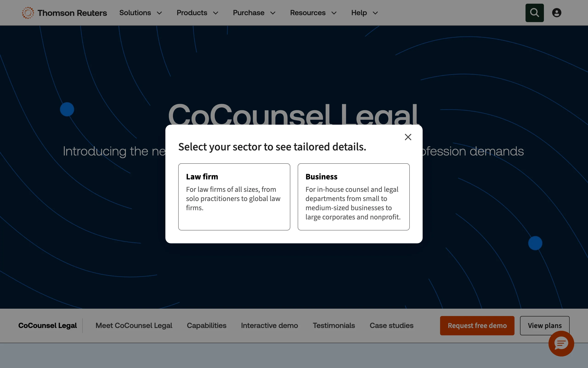Click the CoCounsel Legal subnav title
588x368 pixels.
(x=48, y=325)
